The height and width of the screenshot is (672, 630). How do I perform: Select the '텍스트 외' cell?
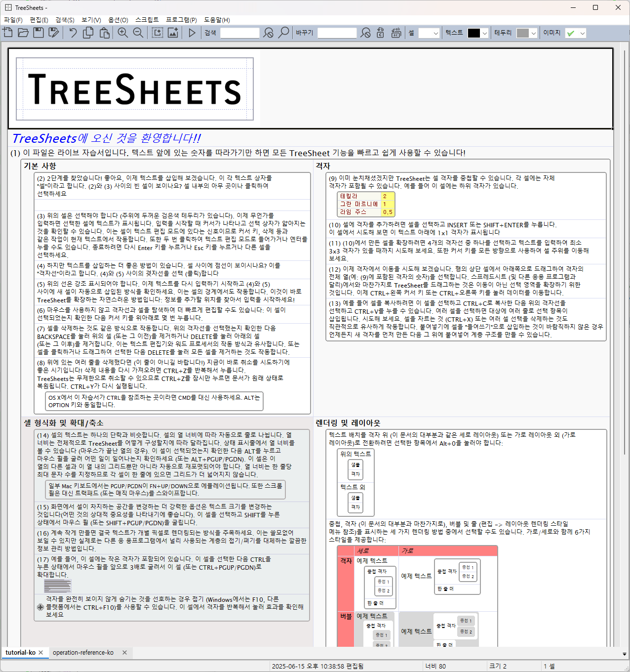click(x=353, y=487)
